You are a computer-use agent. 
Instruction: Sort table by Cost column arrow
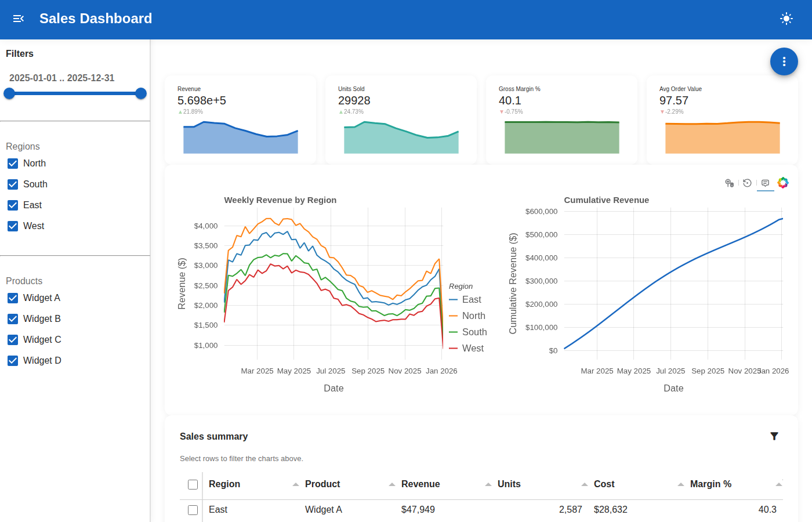click(681, 484)
